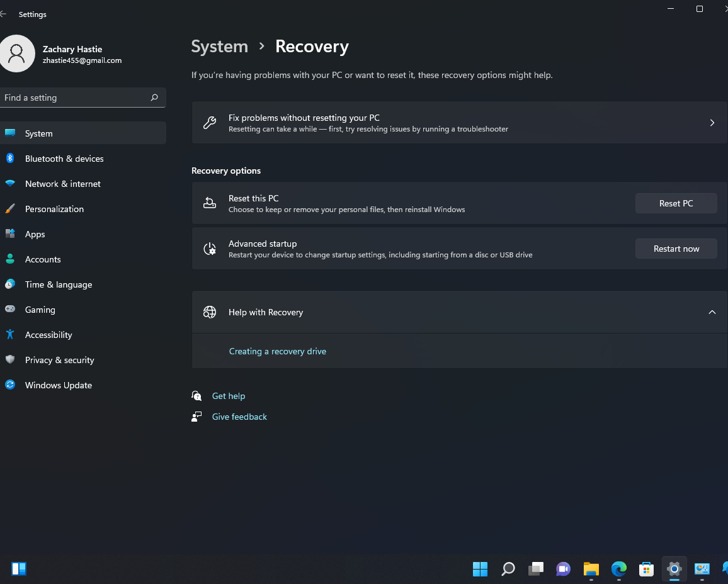Expand the Fix problems troubleshooter row chevron
This screenshot has width=728, height=584.
click(x=712, y=123)
